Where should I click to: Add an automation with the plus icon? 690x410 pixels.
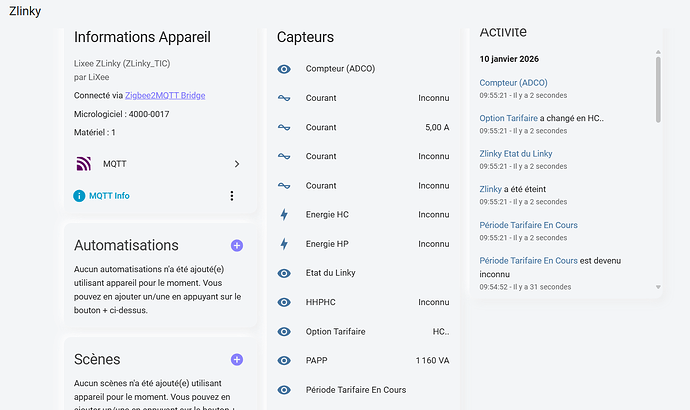pyautogui.click(x=237, y=245)
